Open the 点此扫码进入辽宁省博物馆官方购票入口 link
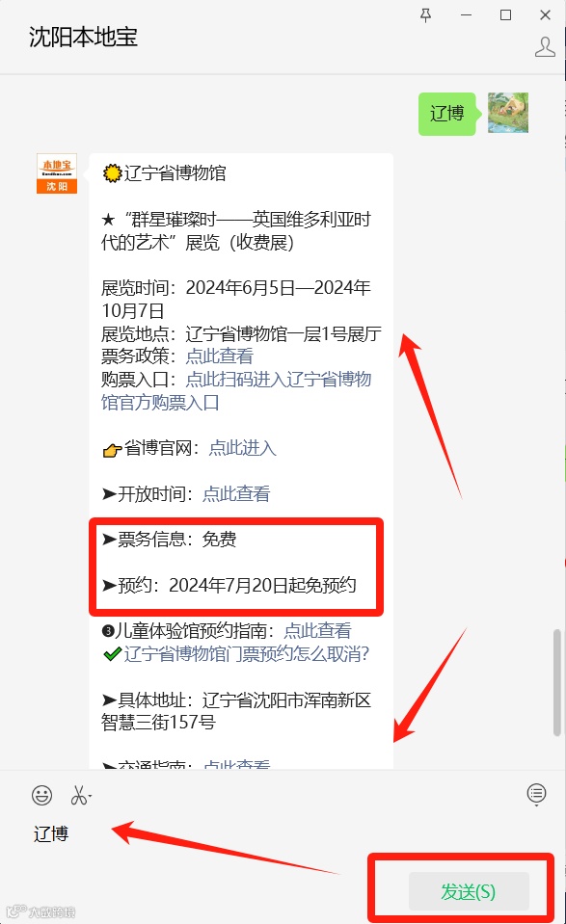The width and height of the screenshot is (566, 924). [x=236, y=390]
